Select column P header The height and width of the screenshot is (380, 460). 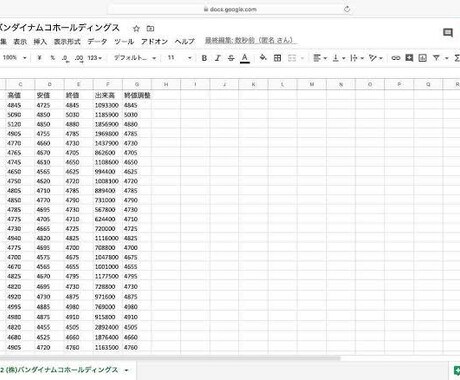[399, 84]
